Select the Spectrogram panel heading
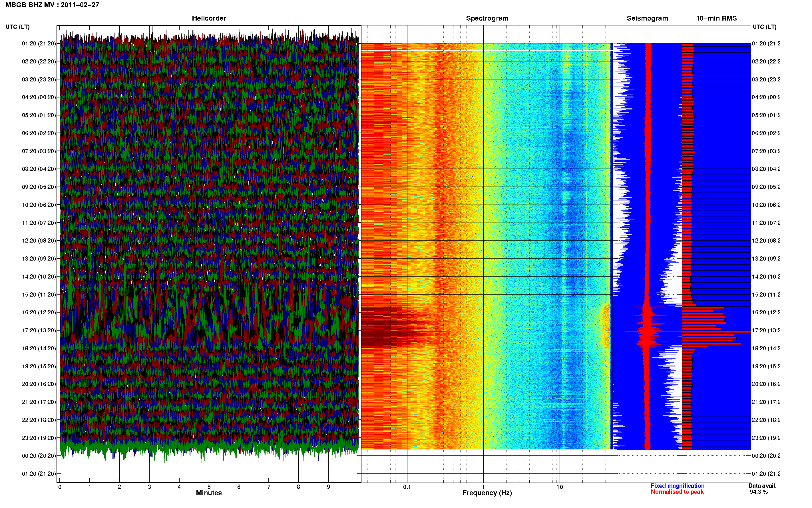 (487, 18)
